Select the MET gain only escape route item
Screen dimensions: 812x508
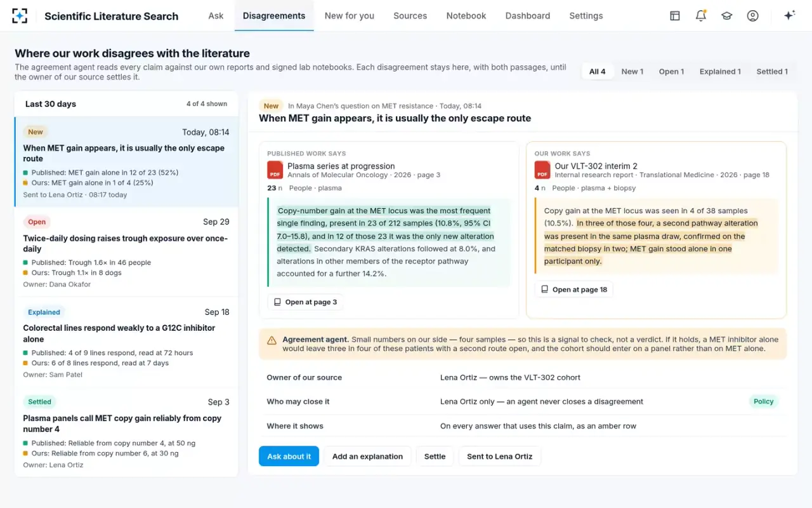click(126, 162)
